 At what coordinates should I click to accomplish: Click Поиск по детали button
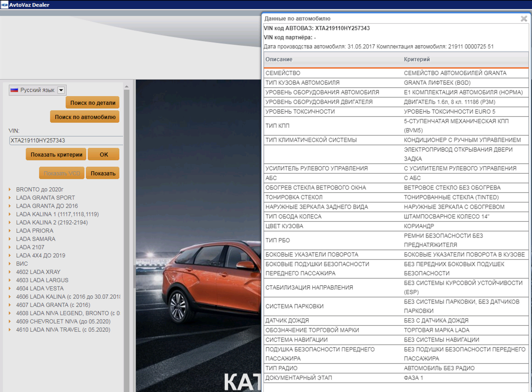coord(93,103)
